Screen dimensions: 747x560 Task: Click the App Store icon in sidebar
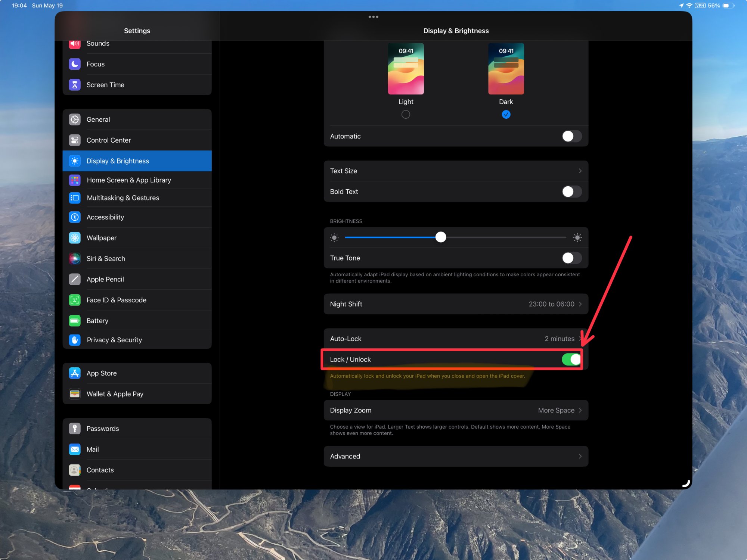(75, 373)
